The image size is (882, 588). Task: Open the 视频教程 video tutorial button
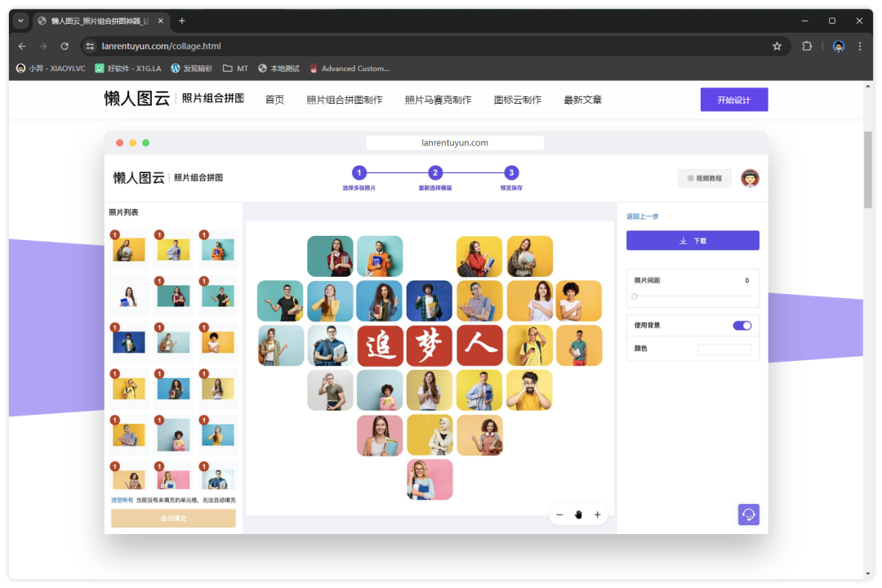point(705,178)
